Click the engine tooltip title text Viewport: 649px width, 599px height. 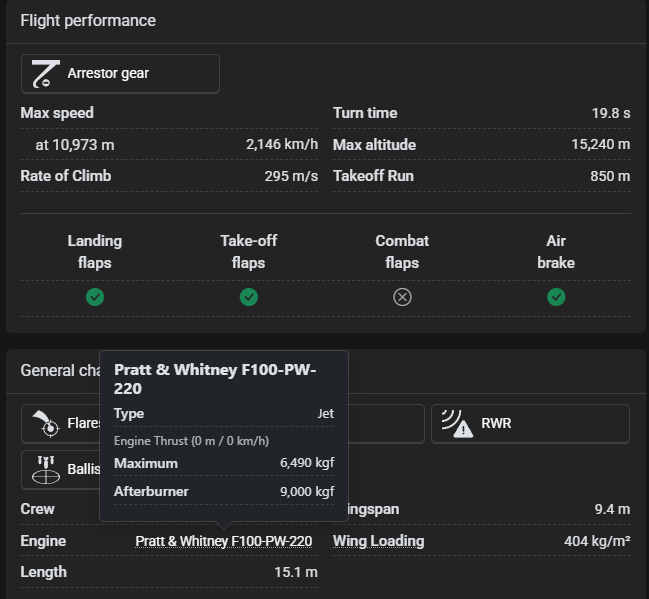click(x=215, y=379)
